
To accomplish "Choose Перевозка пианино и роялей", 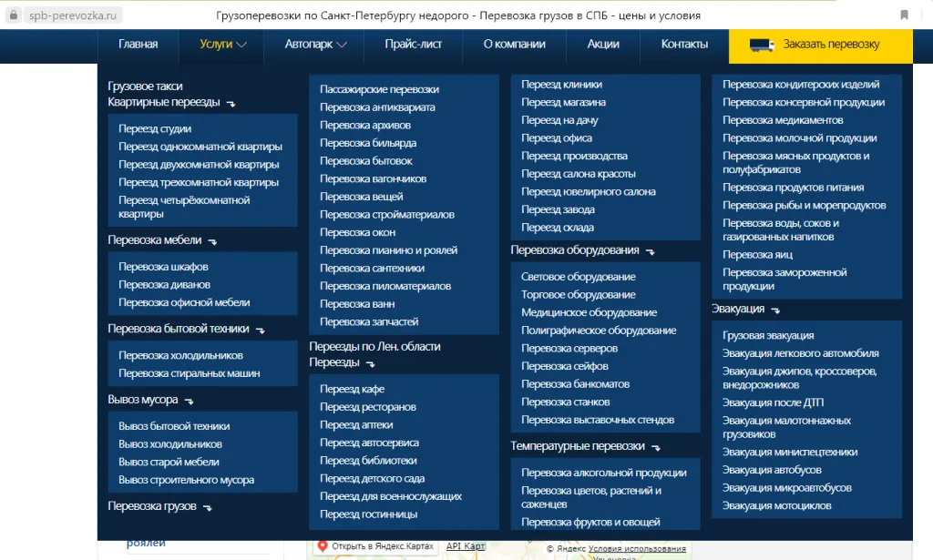I will [388, 249].
